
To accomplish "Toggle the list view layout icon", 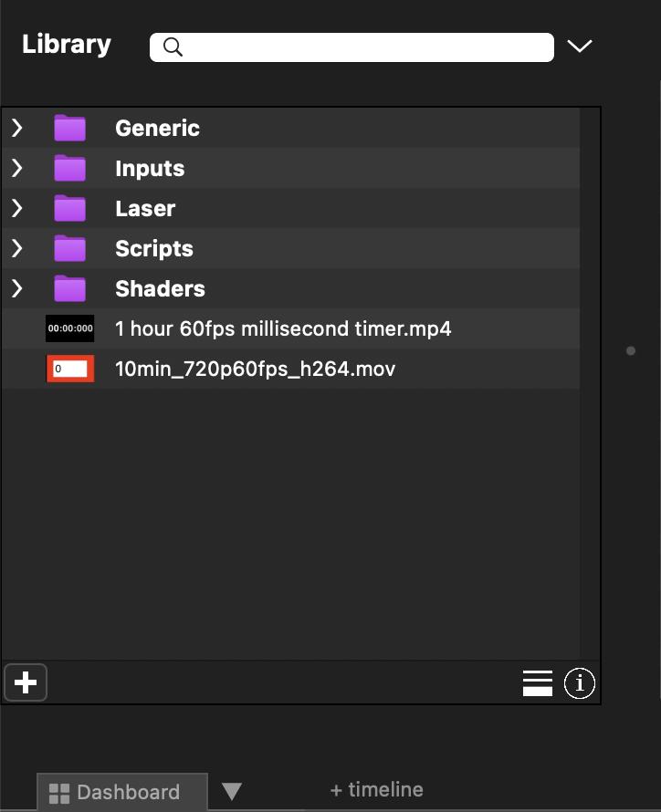I will pyautogui.click(x=538, y=682).
